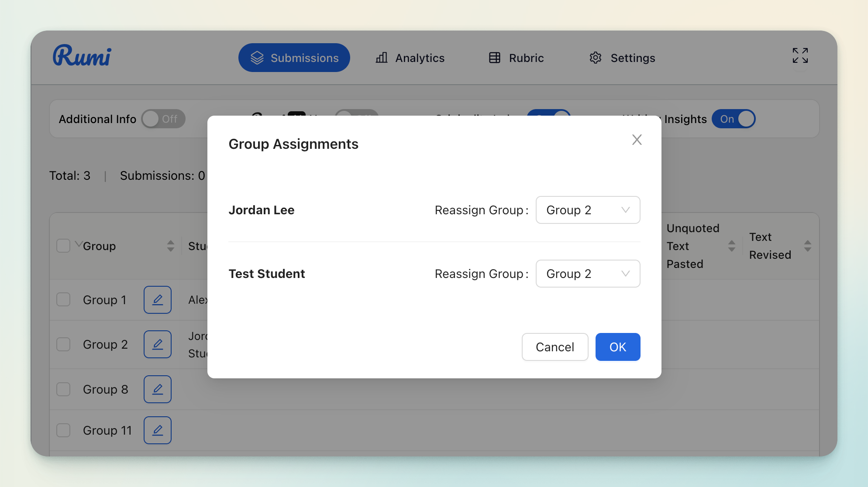Click the edit pencil for Group 8
The width and height of the screenshot is (868, 487).
(158, 389)
